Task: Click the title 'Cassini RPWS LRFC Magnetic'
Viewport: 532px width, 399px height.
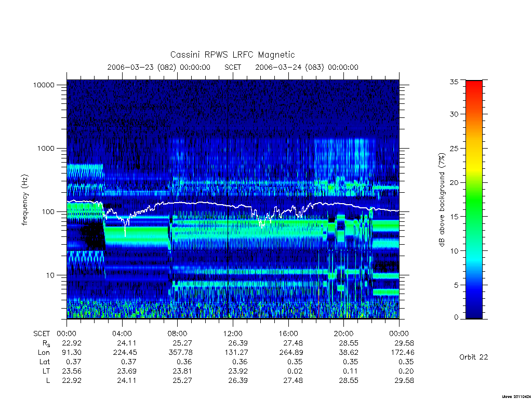Action: 232,55
